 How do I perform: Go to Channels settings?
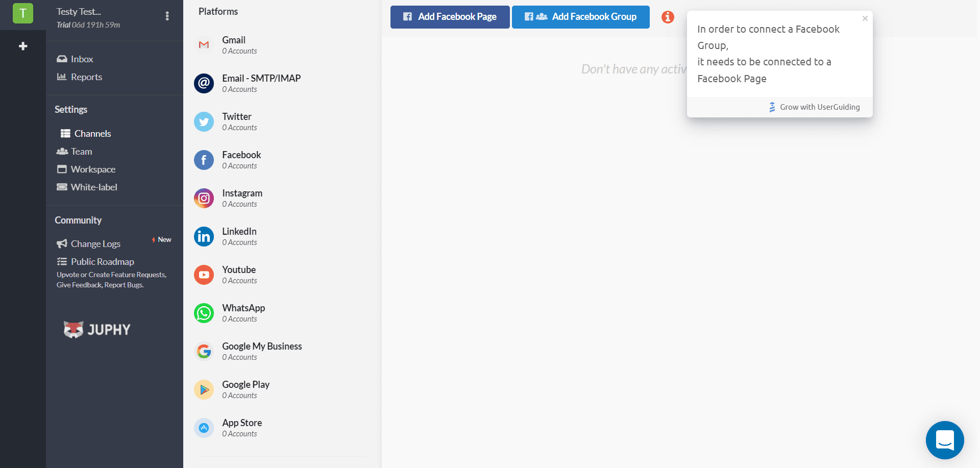[x=86, y=134]
